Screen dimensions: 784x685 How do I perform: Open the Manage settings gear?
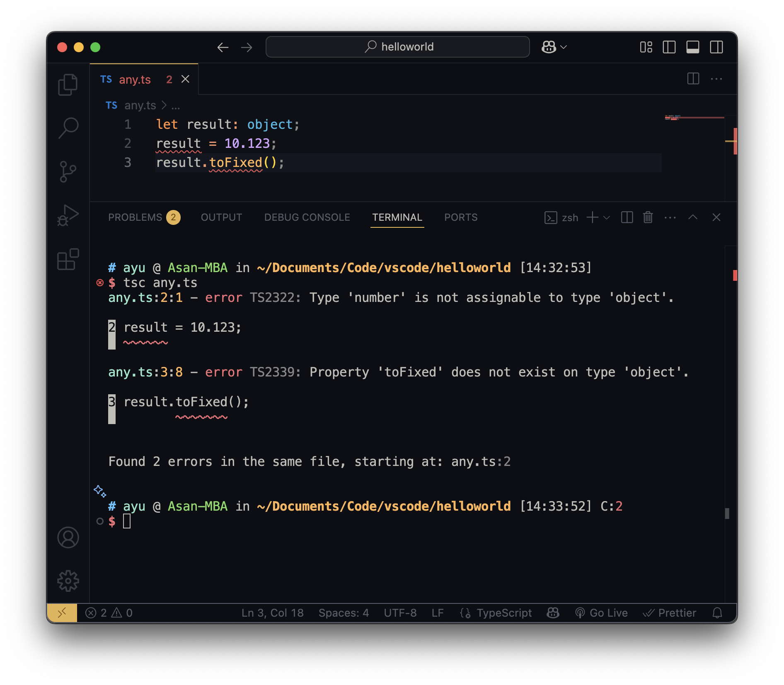tap(68, 581)
